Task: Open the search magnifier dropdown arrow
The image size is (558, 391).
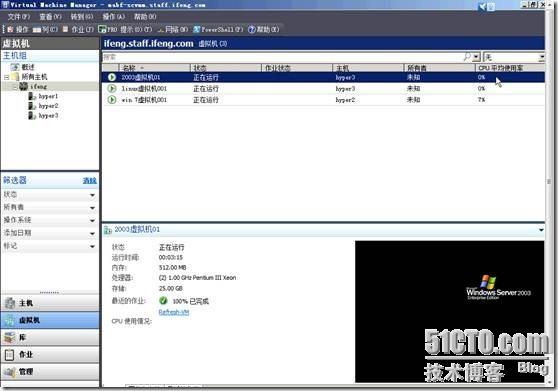Action: [x=476, y=57]
